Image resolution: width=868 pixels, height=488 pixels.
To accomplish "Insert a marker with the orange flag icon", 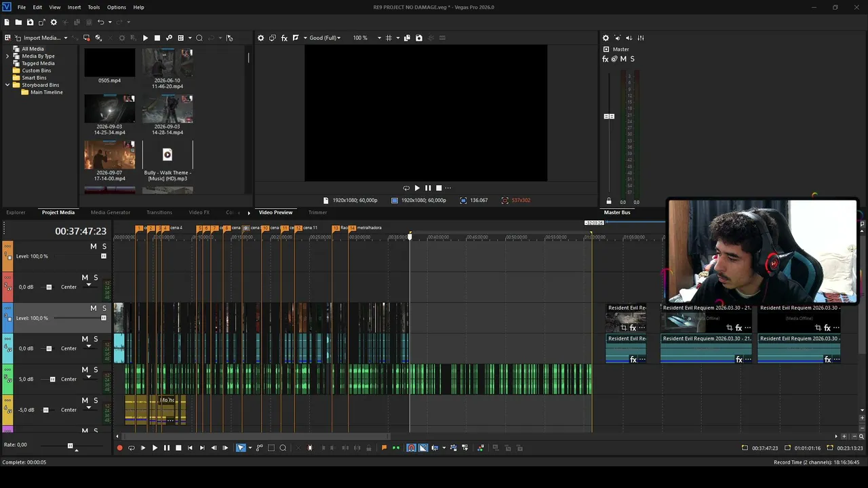I will click(x=384, y=448).
